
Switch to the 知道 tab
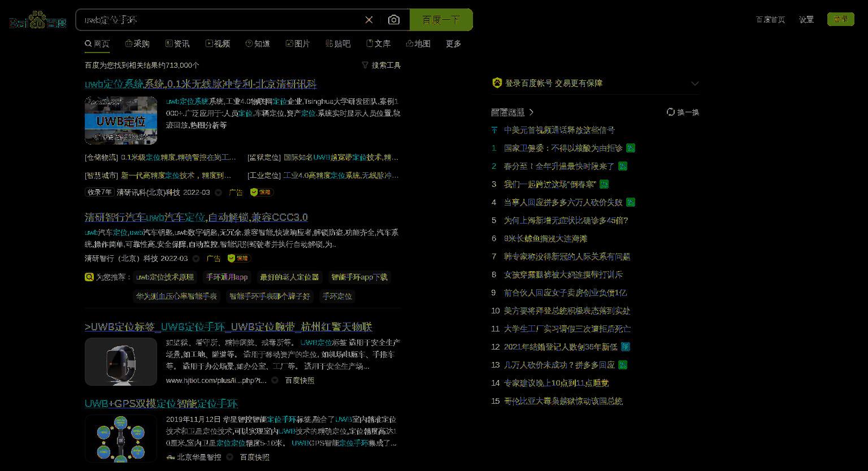click(x=258, y=43)
